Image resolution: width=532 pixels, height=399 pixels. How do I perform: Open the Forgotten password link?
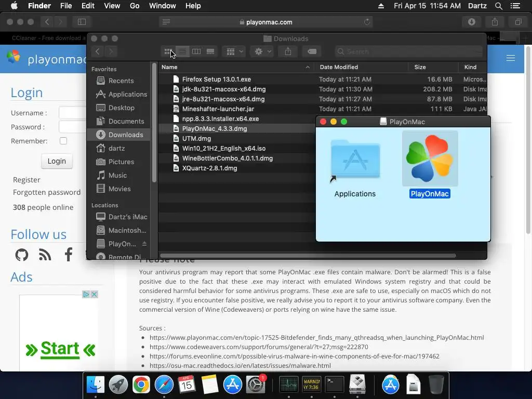point(47,192)
